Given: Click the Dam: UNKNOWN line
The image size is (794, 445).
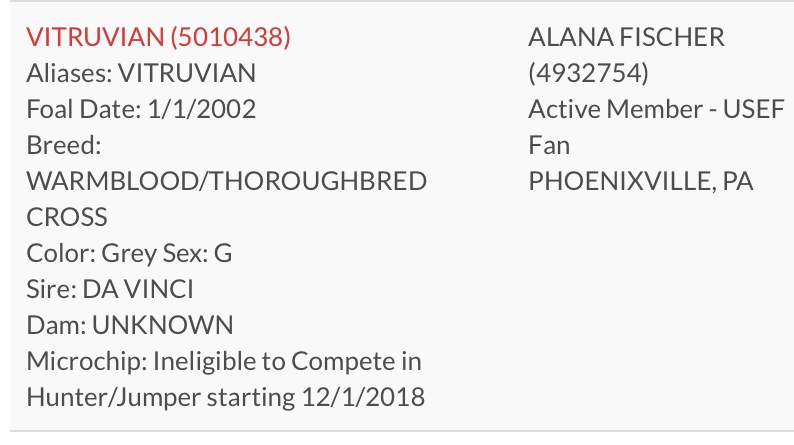Looking at the screenshot, I should pyautogui.click(x=130, y=325).
